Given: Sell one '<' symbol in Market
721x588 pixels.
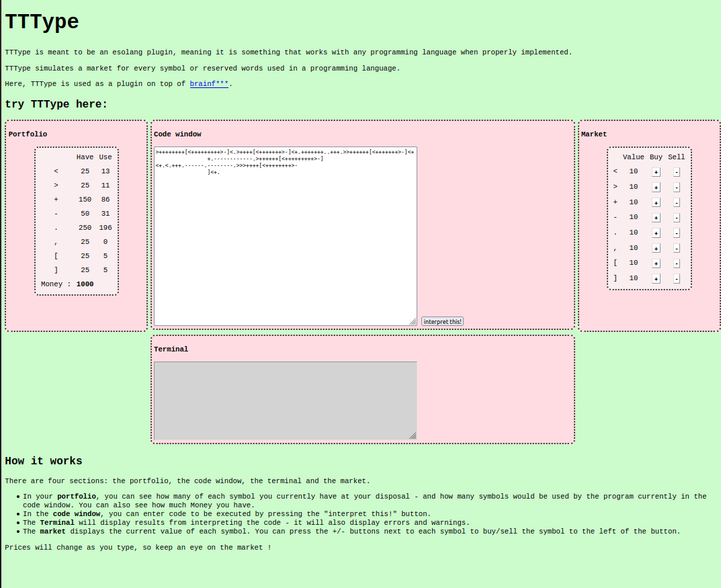Looking at the screenshot, I should click(x=676, y=172).
